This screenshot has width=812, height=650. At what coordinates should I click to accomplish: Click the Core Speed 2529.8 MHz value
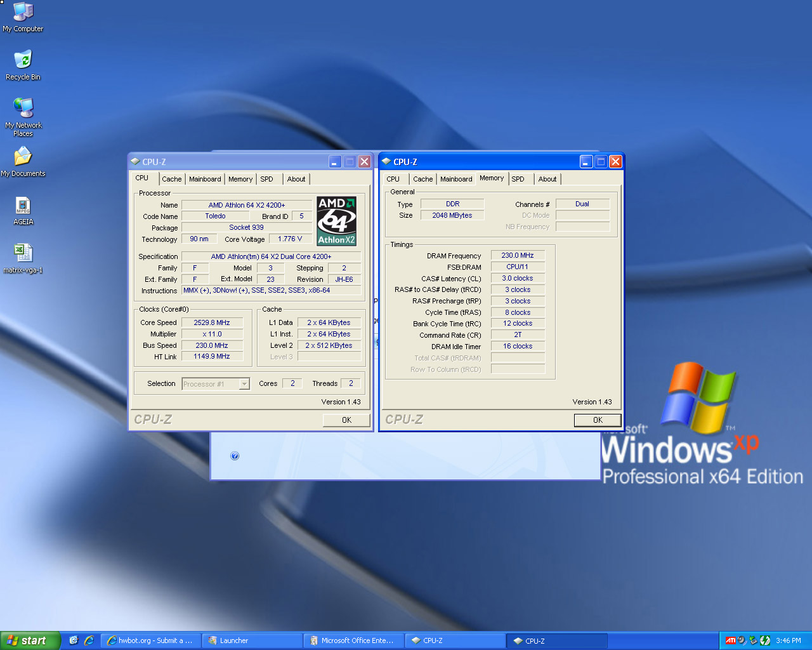pos(212,322)
